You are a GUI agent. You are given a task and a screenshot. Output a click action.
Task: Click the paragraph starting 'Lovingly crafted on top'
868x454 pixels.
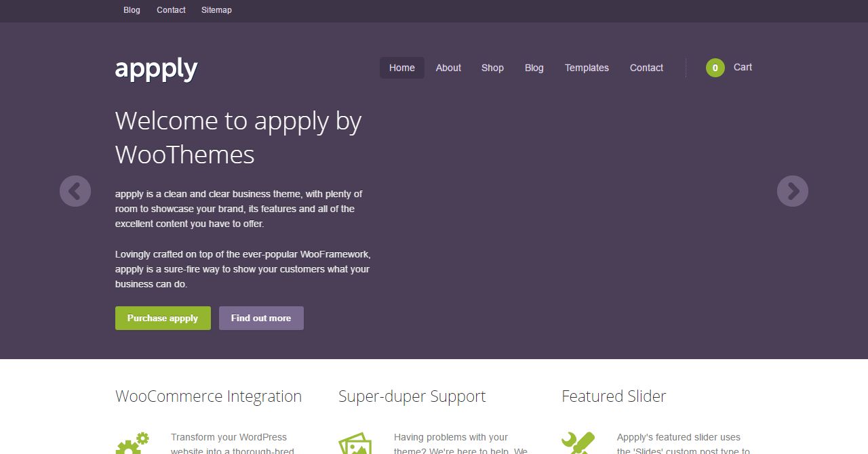tap(243, 269)
